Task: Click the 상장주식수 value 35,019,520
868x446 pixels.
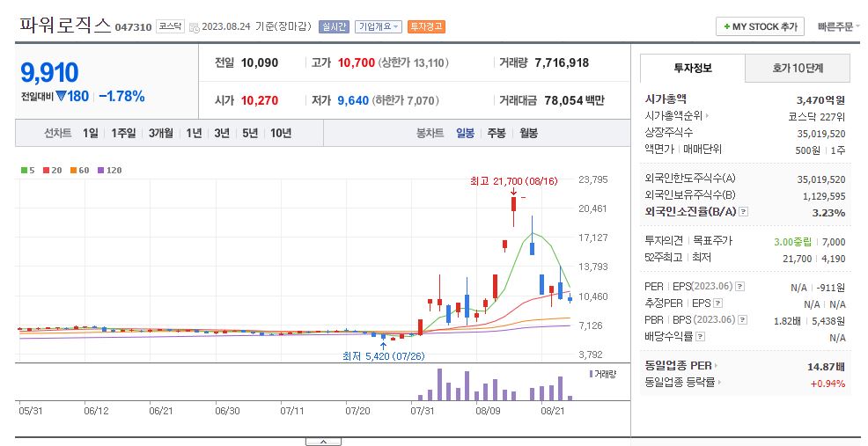Action: [821, 134]
